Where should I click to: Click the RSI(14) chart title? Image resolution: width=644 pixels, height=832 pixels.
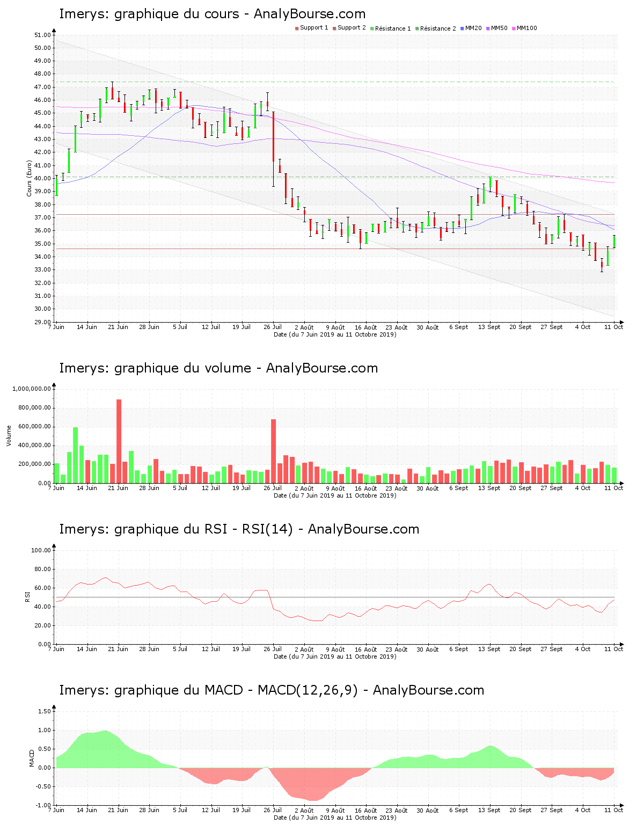pos(239,529)
